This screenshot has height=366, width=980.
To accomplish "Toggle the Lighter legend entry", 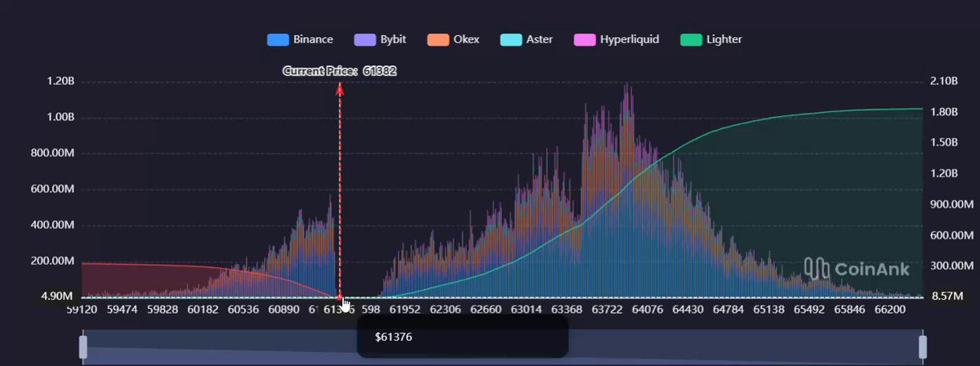I will tap(711, 39).
